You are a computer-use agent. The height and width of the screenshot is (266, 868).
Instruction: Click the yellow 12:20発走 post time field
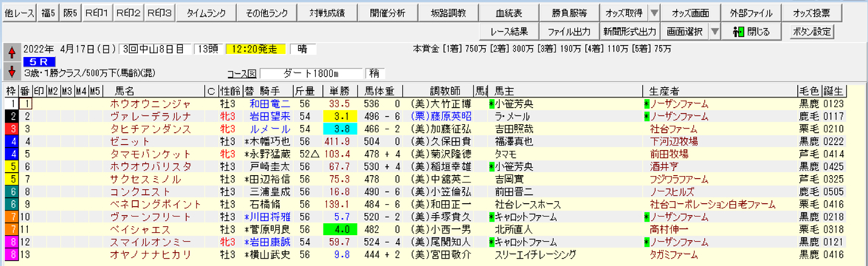255,49
